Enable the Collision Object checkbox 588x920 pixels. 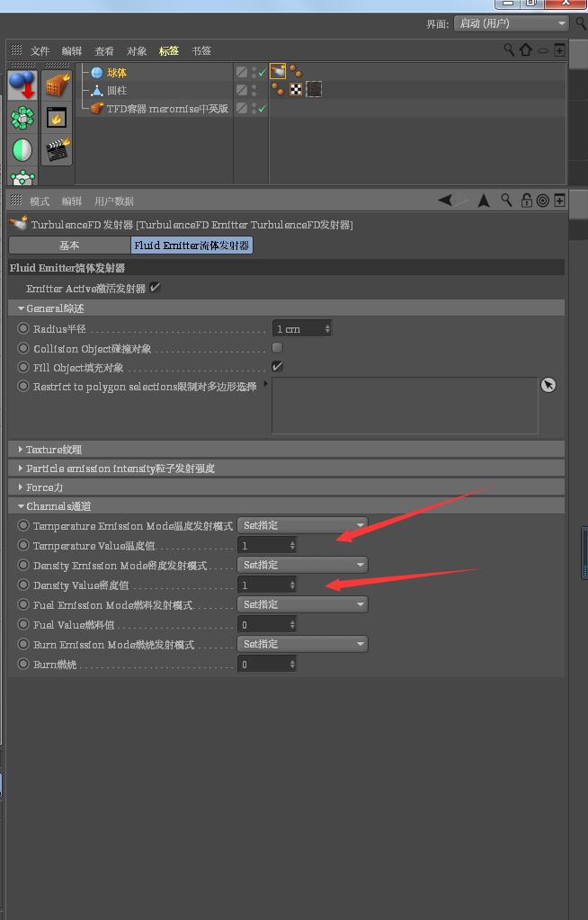tap(277, 348)
